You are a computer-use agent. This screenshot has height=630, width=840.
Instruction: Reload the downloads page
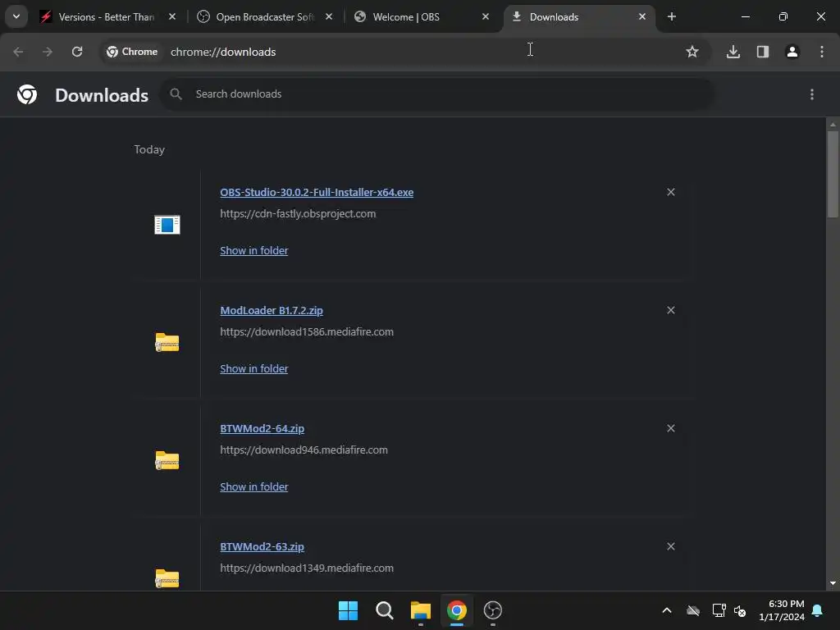(77, 52)
